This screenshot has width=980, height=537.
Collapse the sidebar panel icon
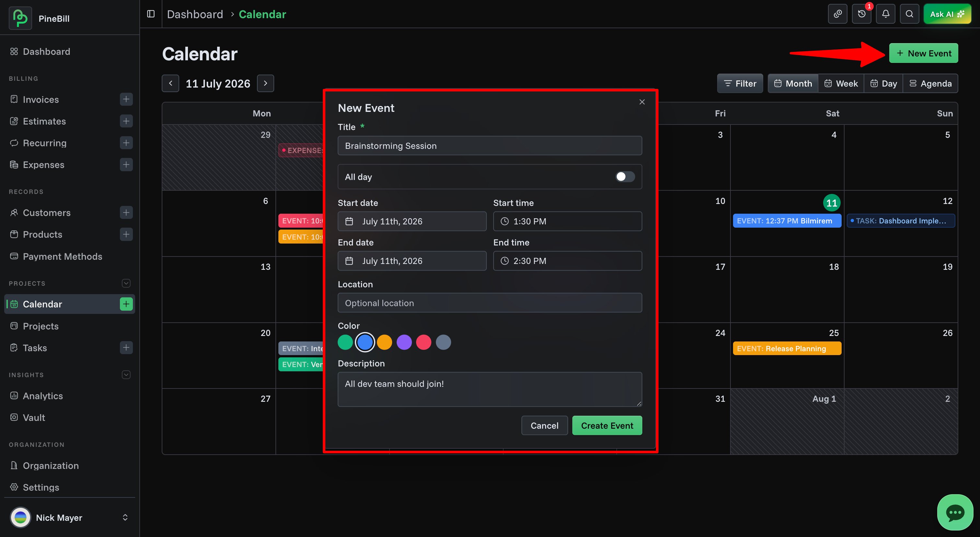tap(151, 14)
